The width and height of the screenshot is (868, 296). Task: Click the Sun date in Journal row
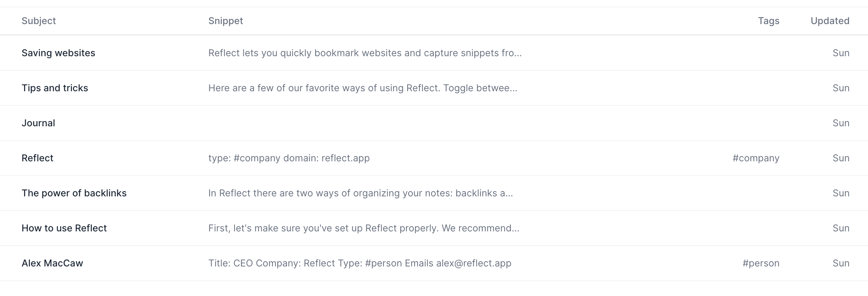point(841,123)
